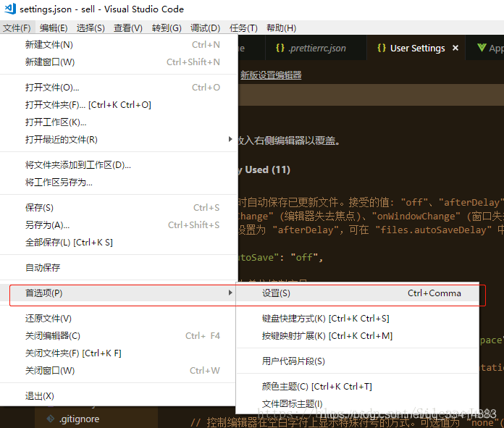Click the 新版设置编辑器 link
Screen dimensions: 504x428
tap(271, 75)
